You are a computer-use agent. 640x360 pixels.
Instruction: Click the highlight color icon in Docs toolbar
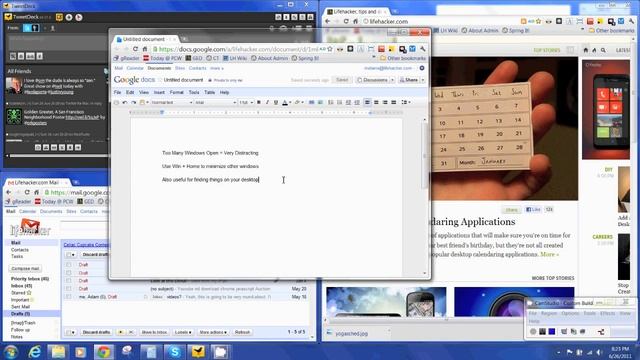click(x=298, y=102)
